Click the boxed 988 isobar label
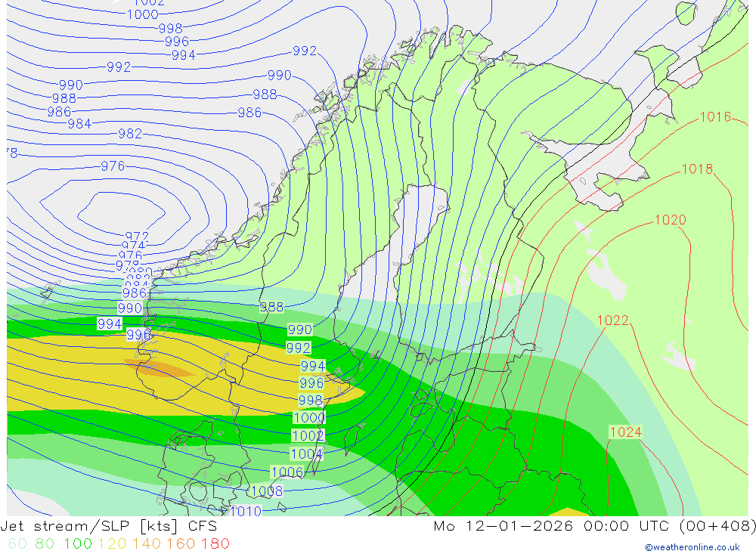Image resolution: width=756 pixels, height=554 pixels. 272,307
